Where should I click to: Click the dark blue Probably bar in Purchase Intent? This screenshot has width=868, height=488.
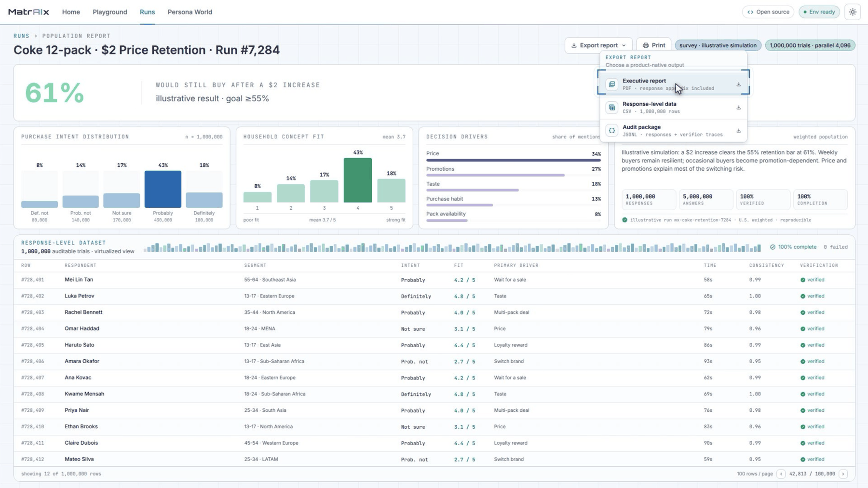[163, 189]
